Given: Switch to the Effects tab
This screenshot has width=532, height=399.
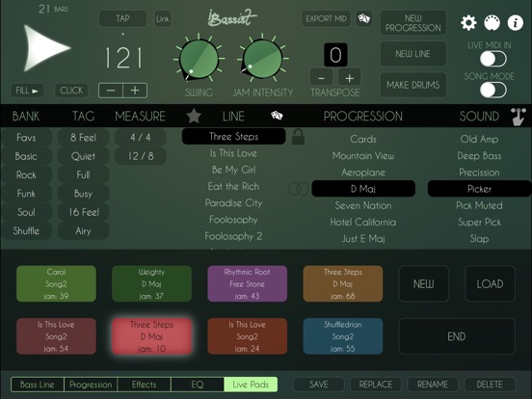Looking at the screenshot, I should pyautogui.click(x=145, y=385).
